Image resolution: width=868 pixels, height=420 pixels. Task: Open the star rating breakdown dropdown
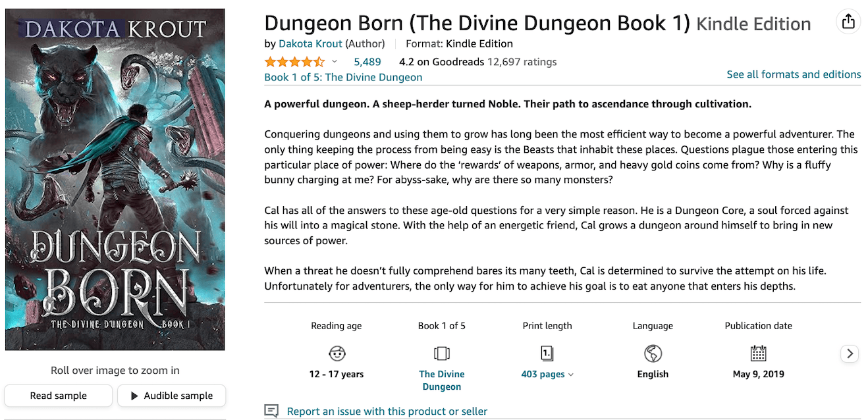pos(335,61)
